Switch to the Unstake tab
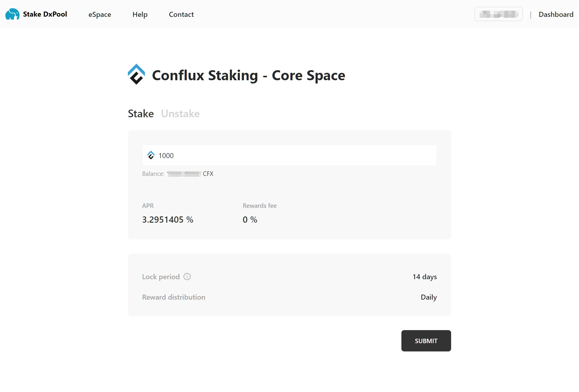579x392 pixels. [x=180, y=113]
